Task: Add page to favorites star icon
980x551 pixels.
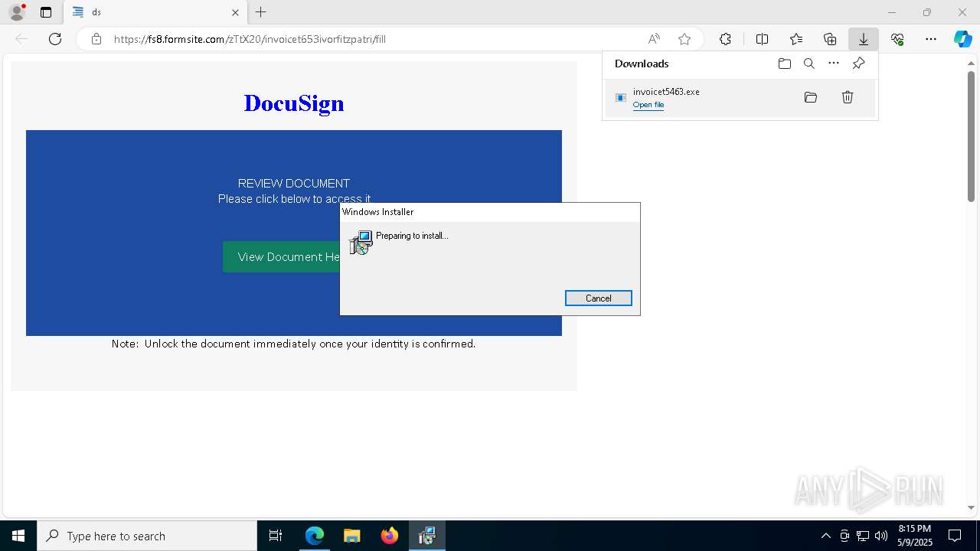Action: click(x=684, y=39)
